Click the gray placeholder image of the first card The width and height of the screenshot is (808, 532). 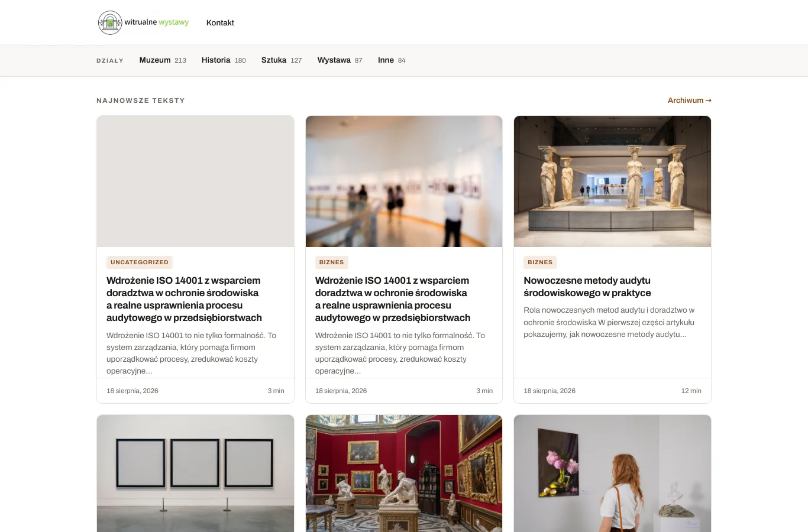195,181
